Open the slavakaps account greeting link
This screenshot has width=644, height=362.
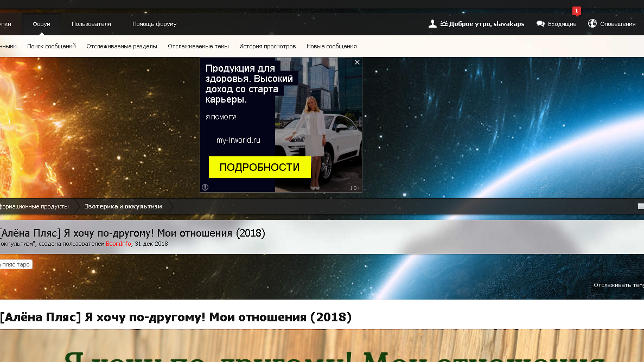click(482, 24)
